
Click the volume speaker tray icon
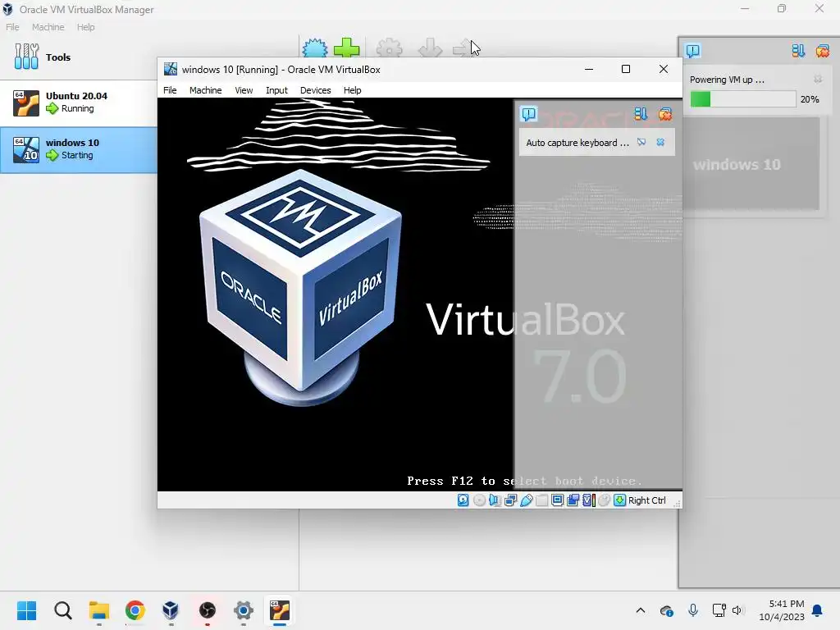coord(737,610)
